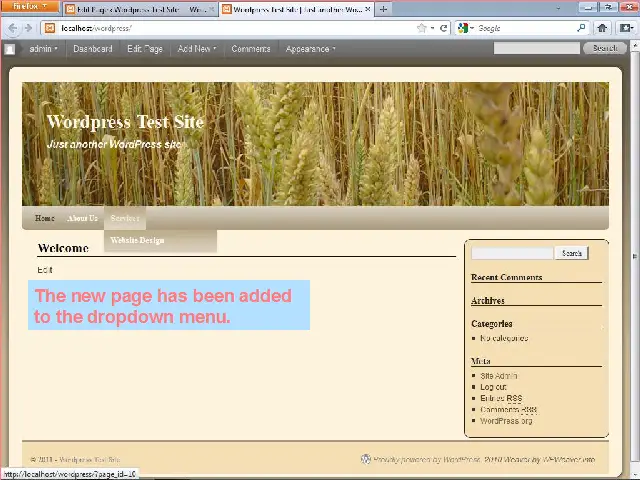
Task: Open the Entries RSS link
Action: [x=501, y=398]
